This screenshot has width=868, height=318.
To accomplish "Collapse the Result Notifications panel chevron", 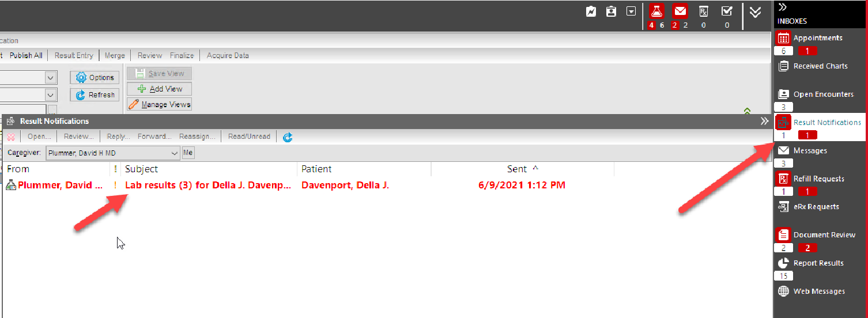I will point(764,121).
